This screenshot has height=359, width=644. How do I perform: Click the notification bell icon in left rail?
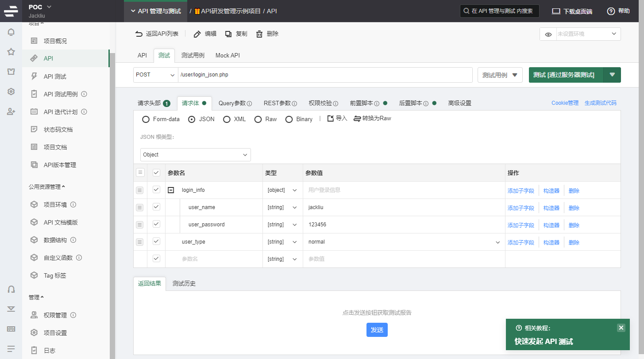click(x=11, y=32)
